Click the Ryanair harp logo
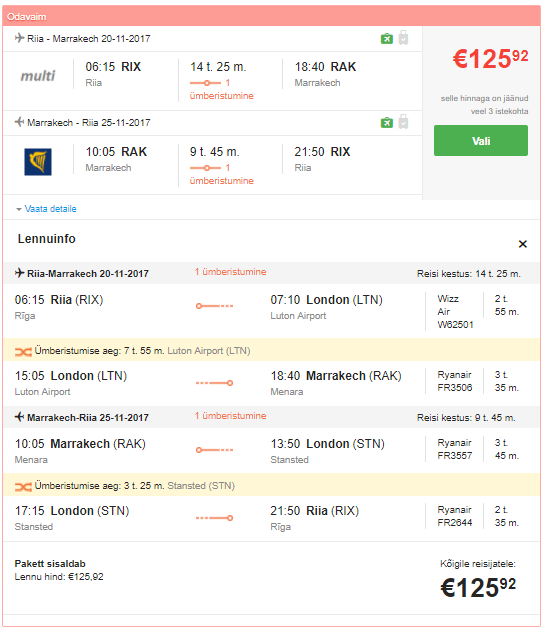Image resolution: width=545 pixels, height=633 pixels. [x=38, y=162]
